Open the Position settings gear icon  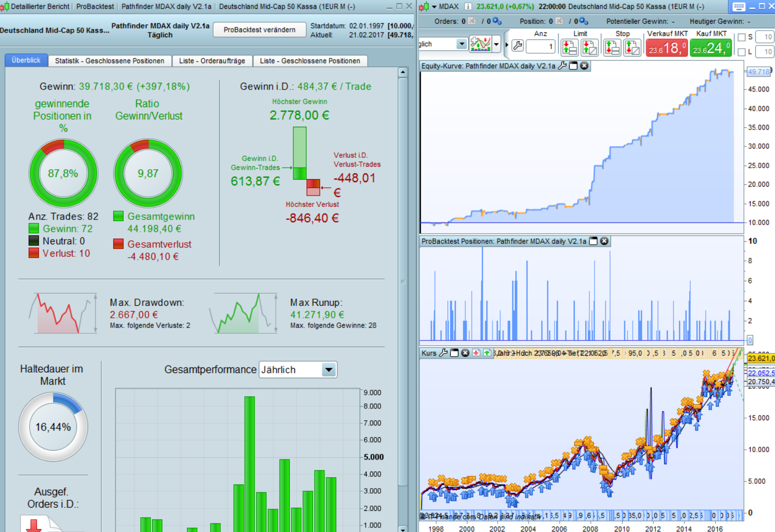584,21
